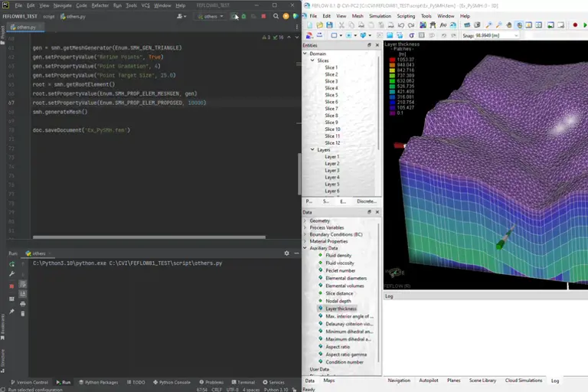
Task: Switch to Python Console tab
Action: 172,382
